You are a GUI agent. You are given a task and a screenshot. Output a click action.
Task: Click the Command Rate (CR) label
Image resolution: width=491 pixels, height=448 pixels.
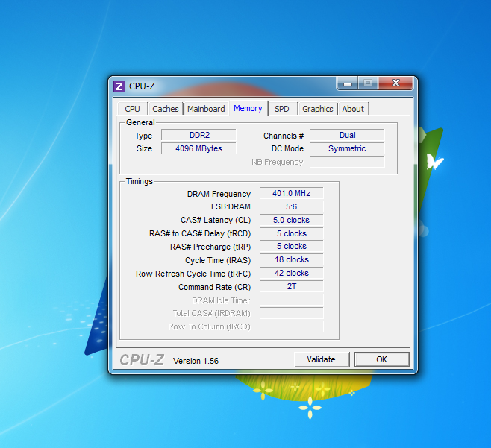214,287
